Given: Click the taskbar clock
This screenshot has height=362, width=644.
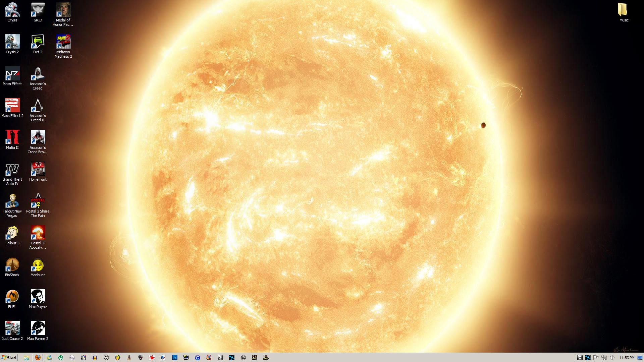Looking at the screenshot, I should [627, 358].
